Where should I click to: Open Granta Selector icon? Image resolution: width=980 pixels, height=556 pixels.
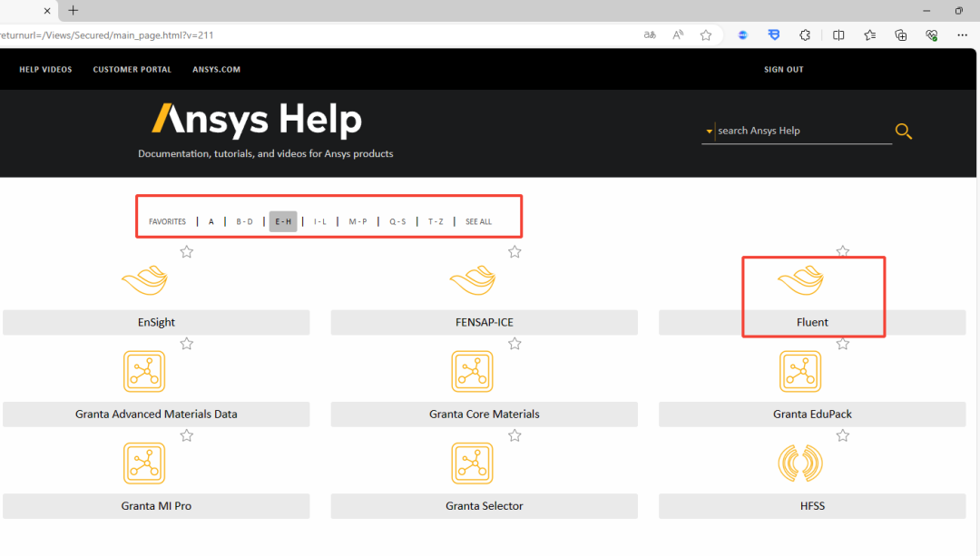(x=473, y=463)
